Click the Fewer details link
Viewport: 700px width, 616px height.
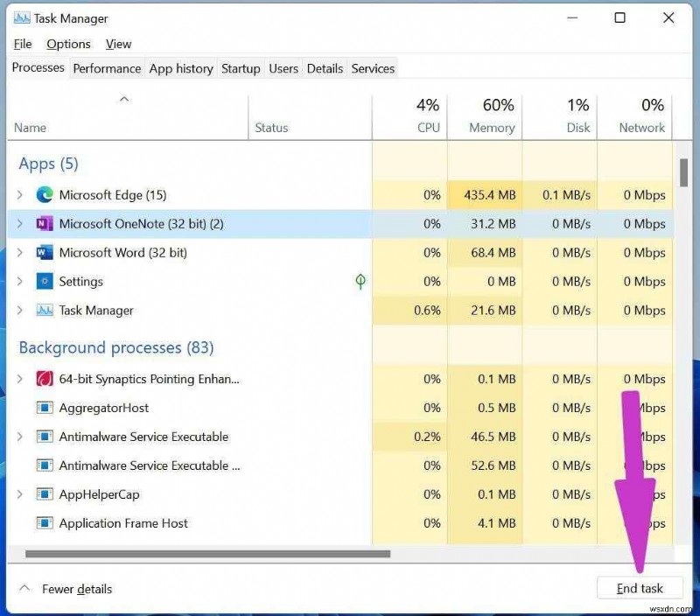pyautogui.click(x=77, y=589)
